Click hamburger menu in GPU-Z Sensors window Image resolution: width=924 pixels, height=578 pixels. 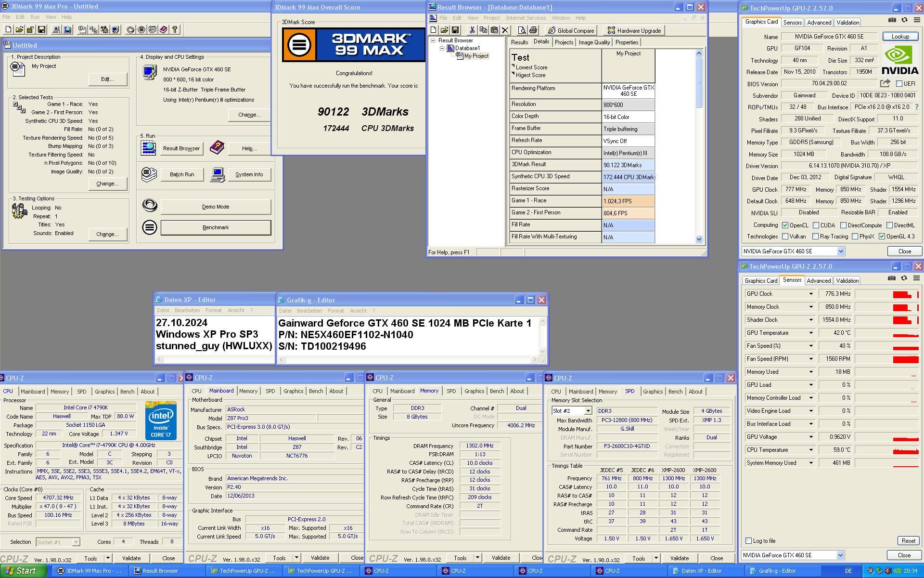(x=916, y=278)
